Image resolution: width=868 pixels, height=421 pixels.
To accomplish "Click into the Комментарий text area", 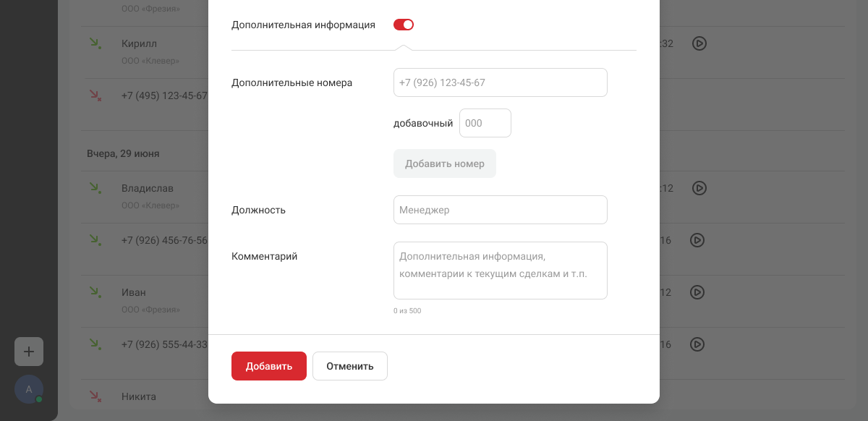I will (x=500, y=271).
